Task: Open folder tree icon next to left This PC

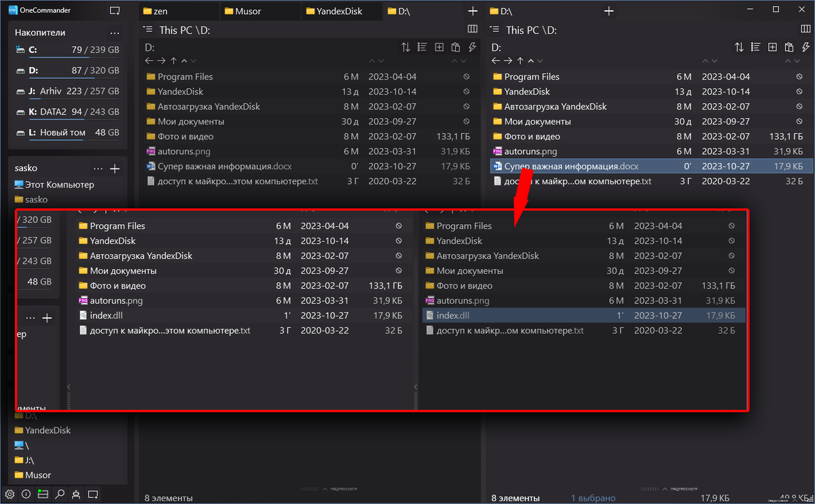Action: pyautogui.click(x=148, y=29)
